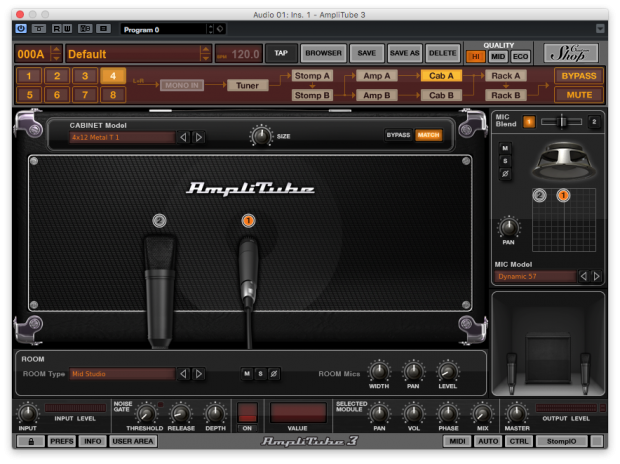Open the Custom Shop logo button
Viewport: 620px width, 464px height.
coord(571,53)
